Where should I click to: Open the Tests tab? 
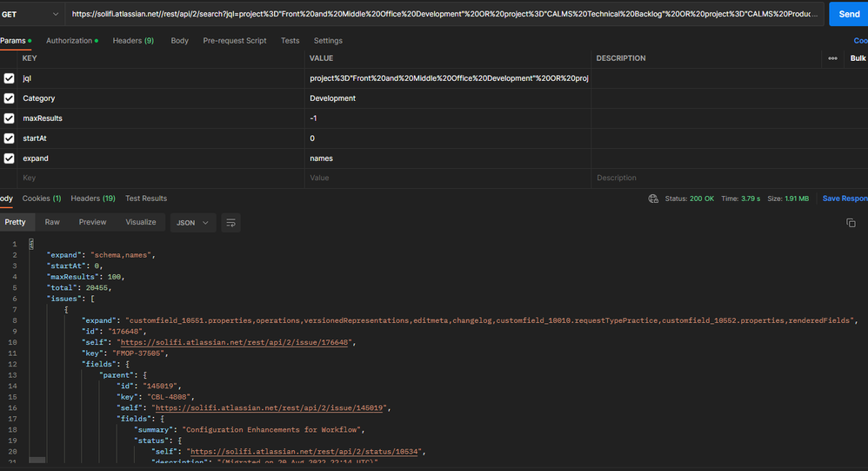coord(290,40)
